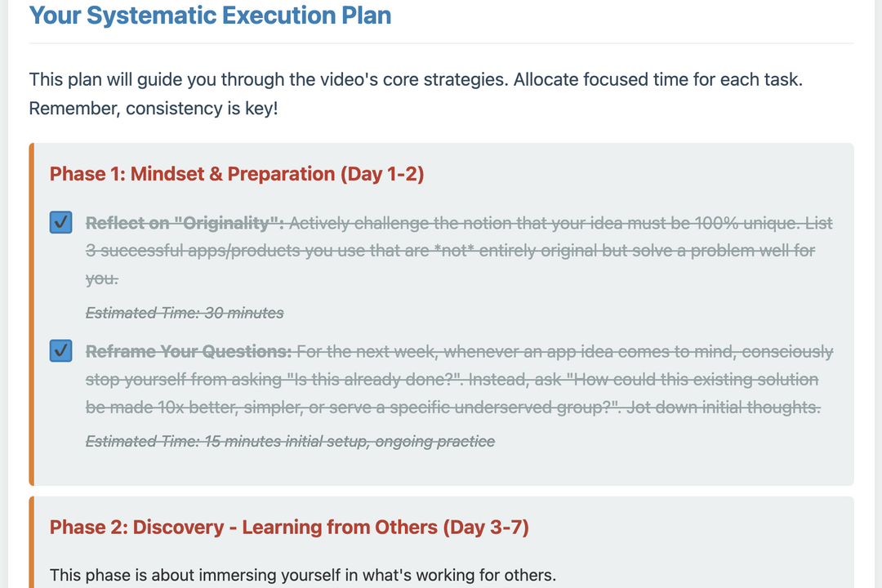Viewport: 882px width, 588px height.
Task: Click the bold 'Reframe Your Questions:' label
Action: 189,351
